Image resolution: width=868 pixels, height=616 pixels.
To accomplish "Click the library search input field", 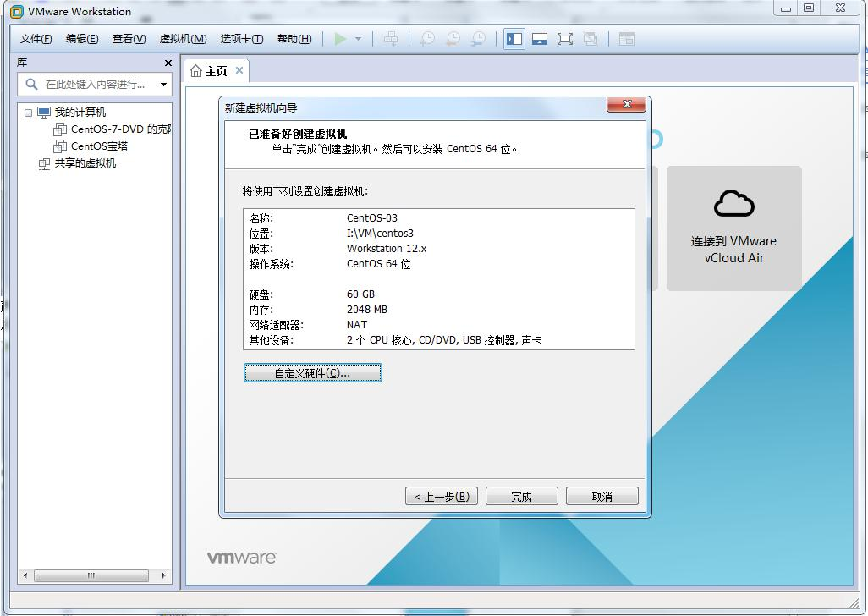I will click(95, 84).
